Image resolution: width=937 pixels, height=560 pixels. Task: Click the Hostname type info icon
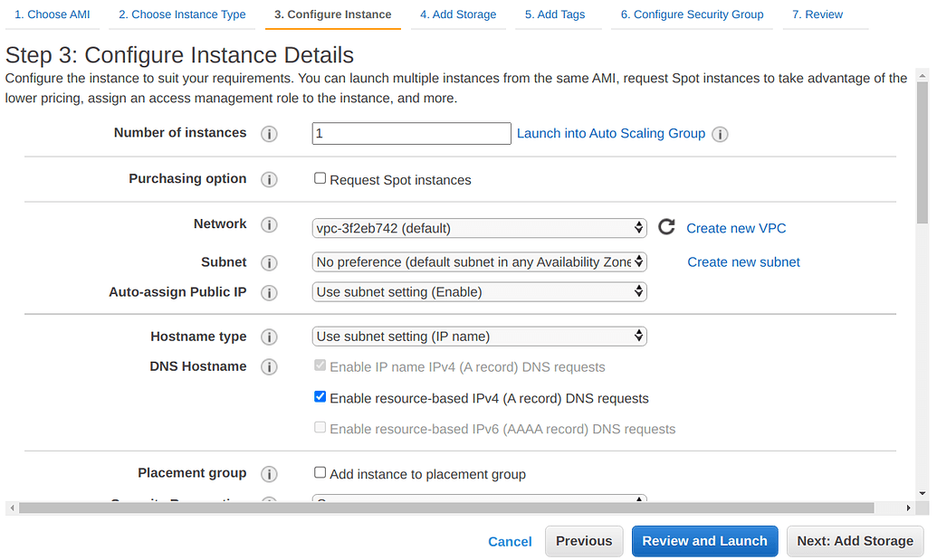click(269, 337)
